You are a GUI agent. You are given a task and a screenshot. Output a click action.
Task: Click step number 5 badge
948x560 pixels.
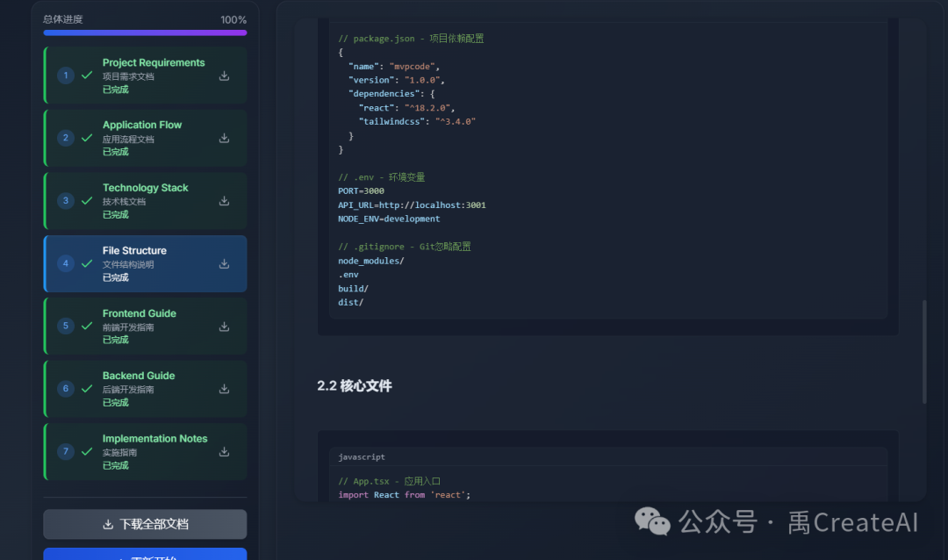[x=65, y=326]
